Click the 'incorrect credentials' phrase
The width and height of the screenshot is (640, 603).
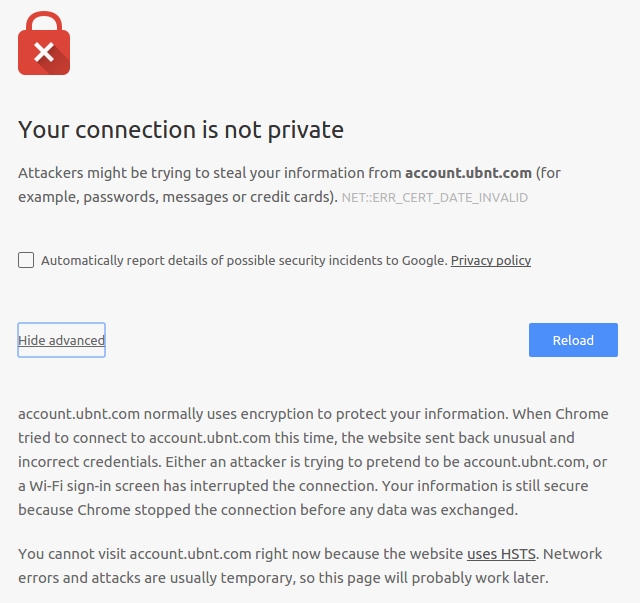click(x=90, y=462)
